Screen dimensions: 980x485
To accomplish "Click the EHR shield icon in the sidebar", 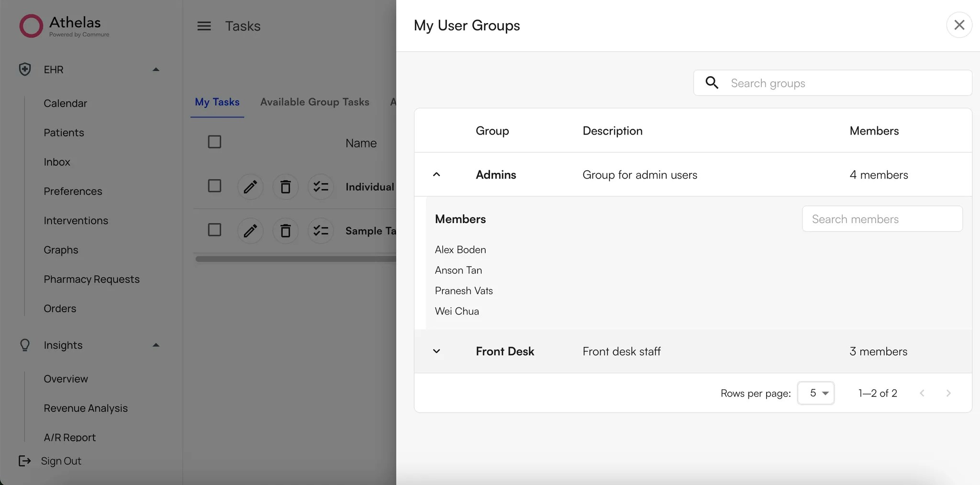I will point(24,69).
